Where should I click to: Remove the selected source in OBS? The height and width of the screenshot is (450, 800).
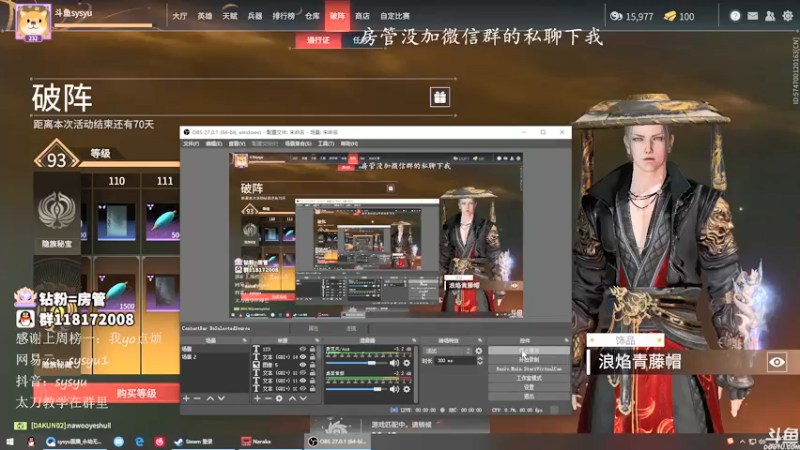(268, 398)
